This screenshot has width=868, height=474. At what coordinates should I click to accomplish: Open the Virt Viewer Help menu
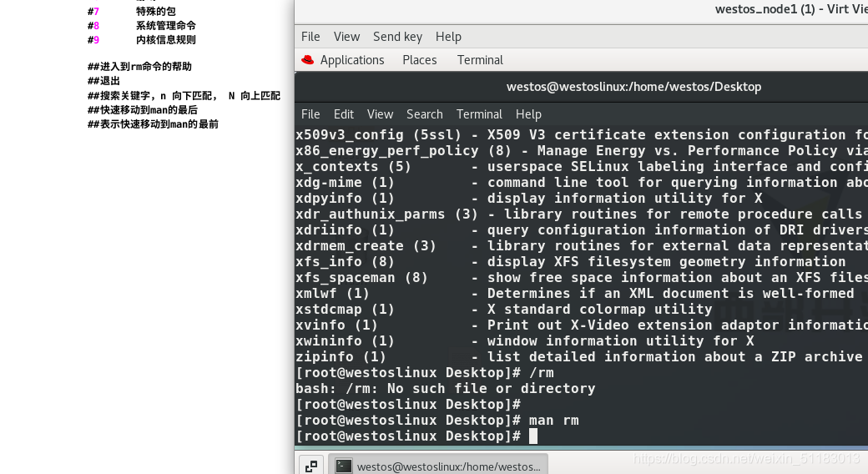448,37
